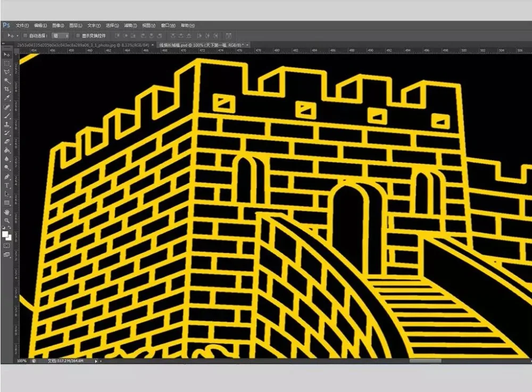
Task: Select the Zoom tool
Action: 7,220
